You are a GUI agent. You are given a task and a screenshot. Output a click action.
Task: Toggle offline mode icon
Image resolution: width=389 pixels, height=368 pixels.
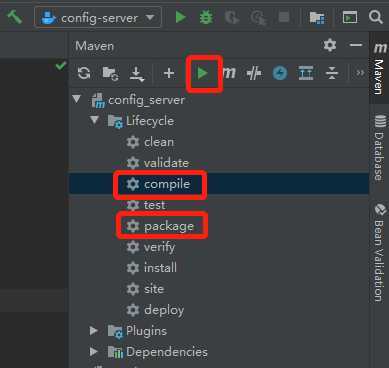coord(254,73)
